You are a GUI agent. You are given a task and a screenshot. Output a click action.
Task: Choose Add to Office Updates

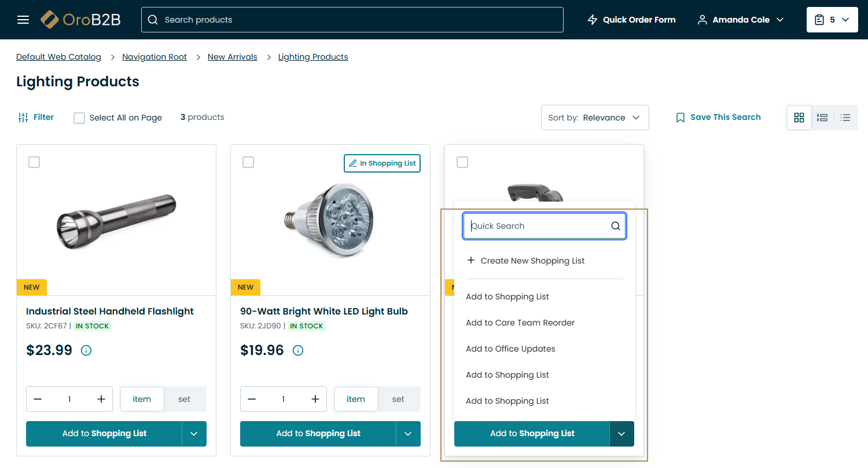510,349
